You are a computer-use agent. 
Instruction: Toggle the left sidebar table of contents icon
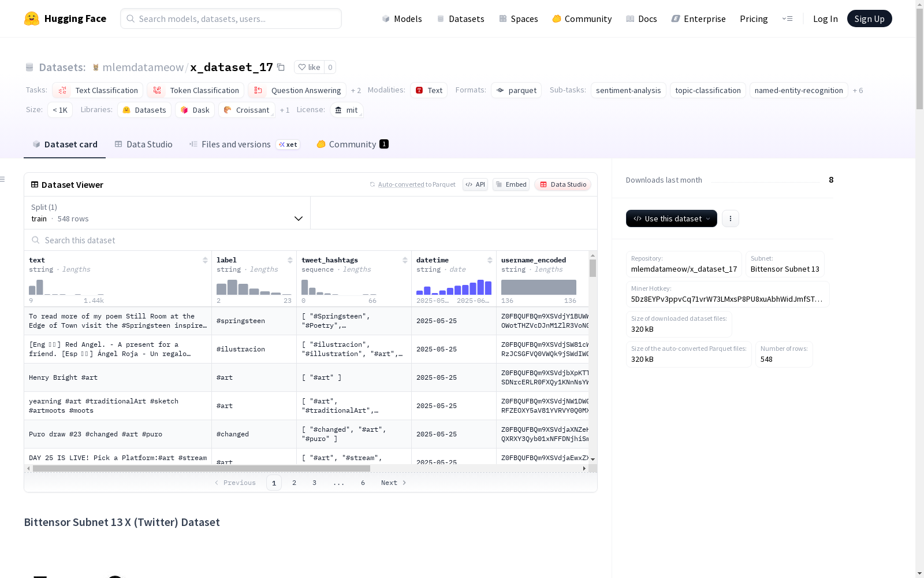3,179
